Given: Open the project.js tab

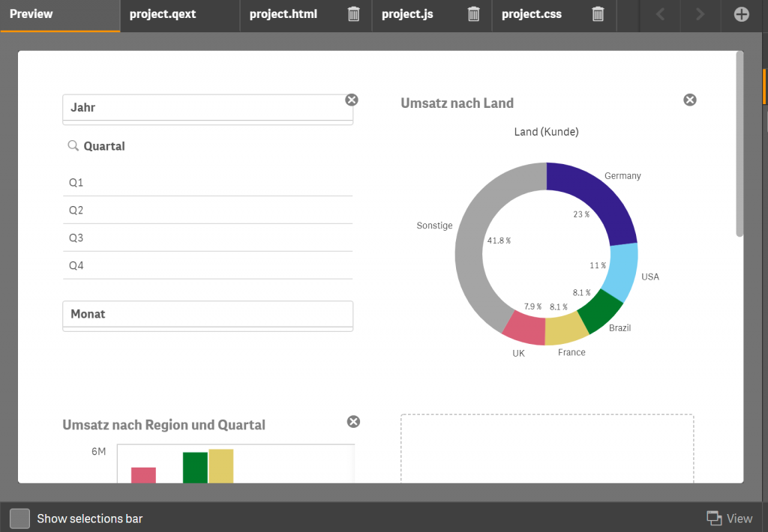Looking at the screenshot, I should [x=407, y=15].
